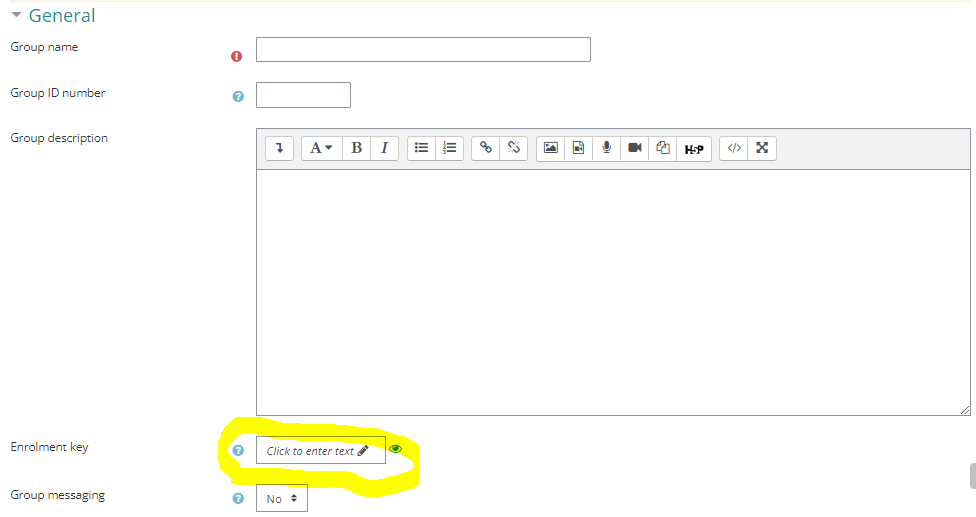Viewport: 976px width, 517px height.
Task: Collapse the General section
Action: pos(16,16)
